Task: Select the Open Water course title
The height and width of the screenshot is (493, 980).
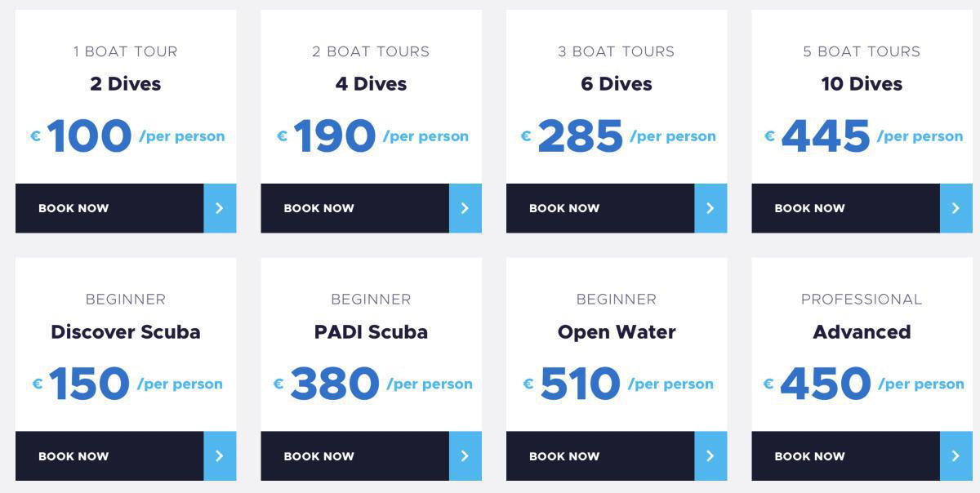Action: (x=617, y=332)
